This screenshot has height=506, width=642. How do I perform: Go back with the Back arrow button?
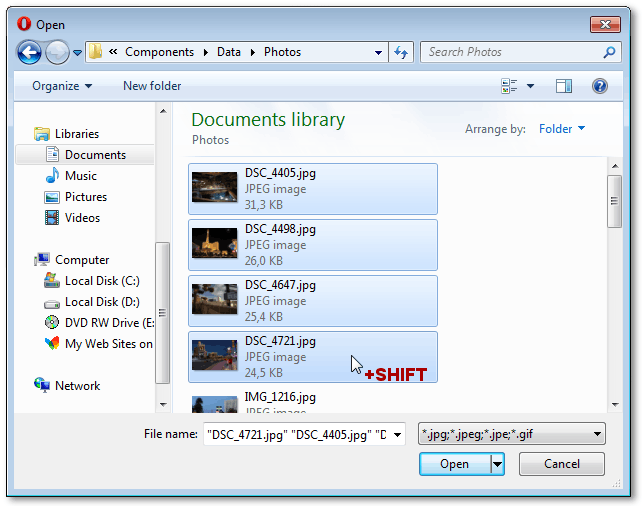click(x=29, y=52)
